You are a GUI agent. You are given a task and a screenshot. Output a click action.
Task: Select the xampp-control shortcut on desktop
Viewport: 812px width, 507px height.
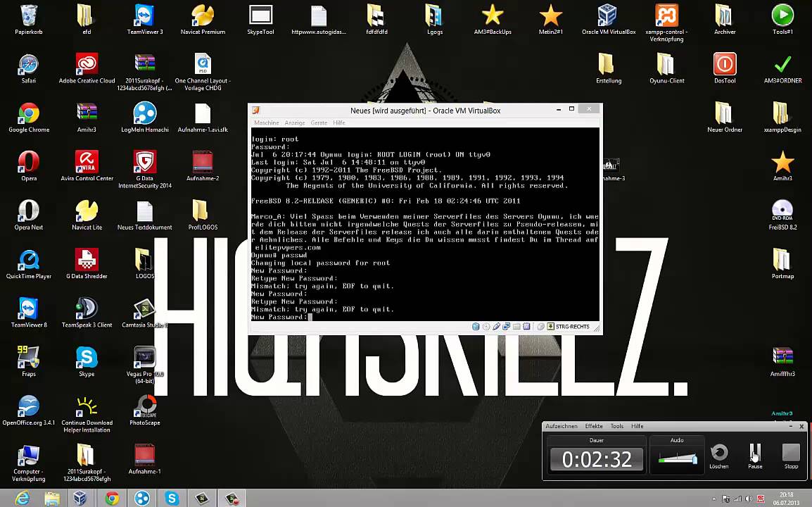pos(666,23)
